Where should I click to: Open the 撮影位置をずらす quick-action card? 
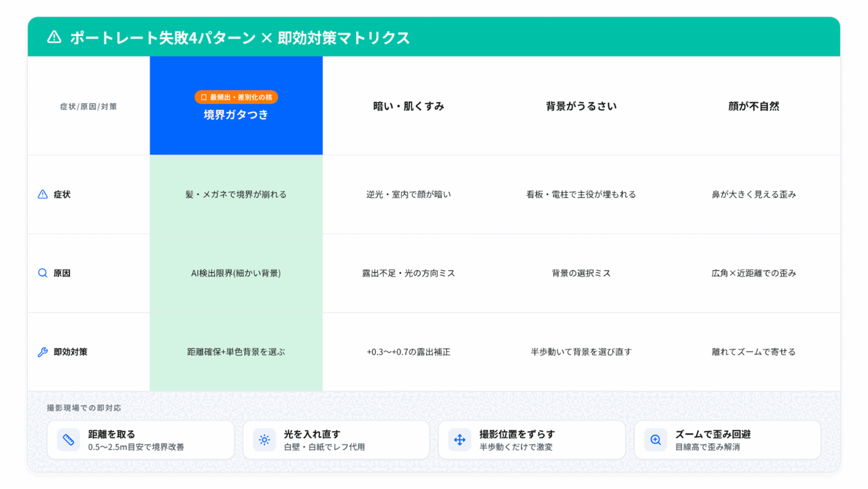pos(532,440)
